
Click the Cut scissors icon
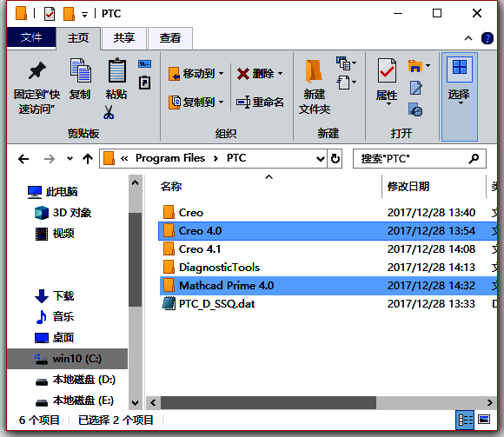[109, 112]
